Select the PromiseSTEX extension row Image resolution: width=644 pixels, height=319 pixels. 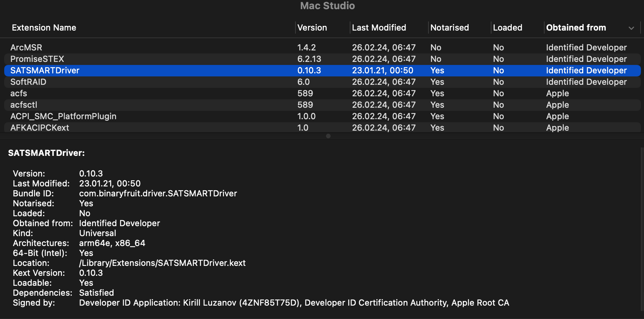tap(322, 59)
